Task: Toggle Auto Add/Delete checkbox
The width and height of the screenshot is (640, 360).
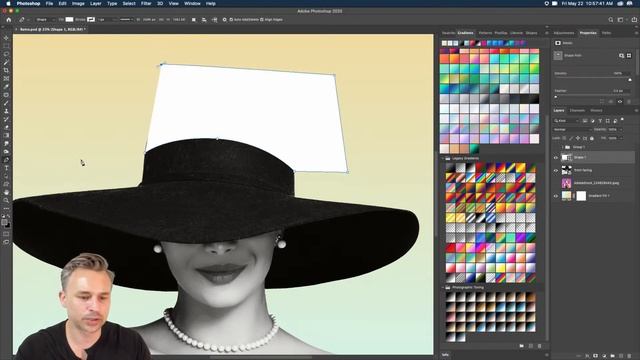Action: tap(231, 20)
